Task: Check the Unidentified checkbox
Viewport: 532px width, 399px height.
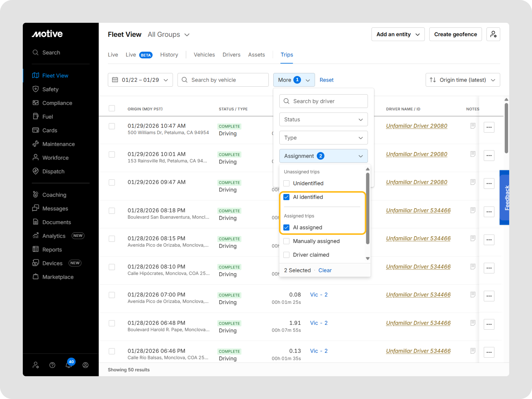Action: [x=286, y=183]
